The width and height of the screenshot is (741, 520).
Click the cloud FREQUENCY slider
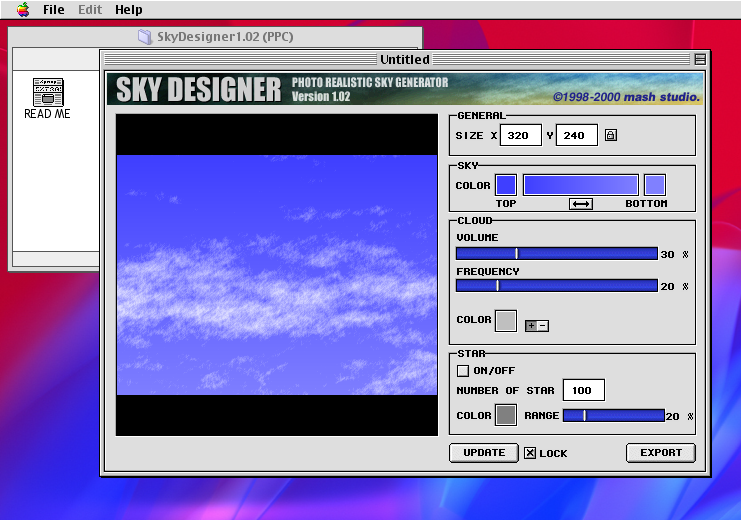coord(557,286)
